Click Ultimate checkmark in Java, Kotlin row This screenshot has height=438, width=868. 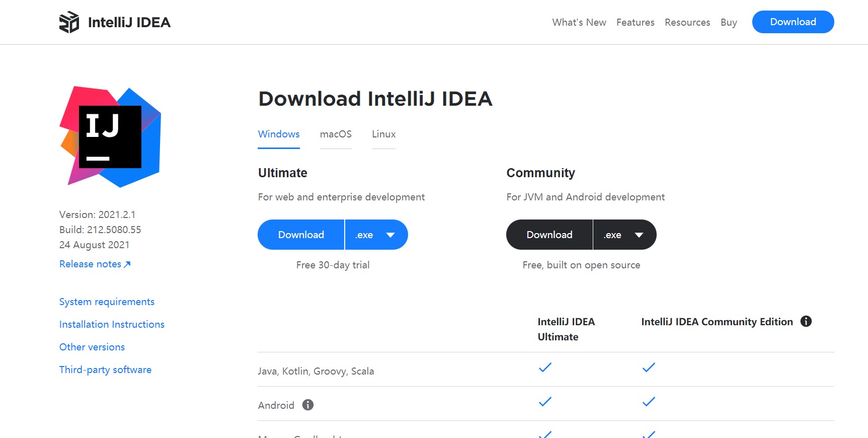(x=545, y=368)
